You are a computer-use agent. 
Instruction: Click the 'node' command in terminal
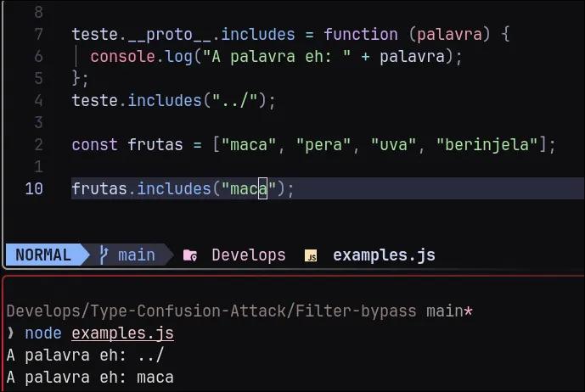pyautogui.click(x=43, y=333)
